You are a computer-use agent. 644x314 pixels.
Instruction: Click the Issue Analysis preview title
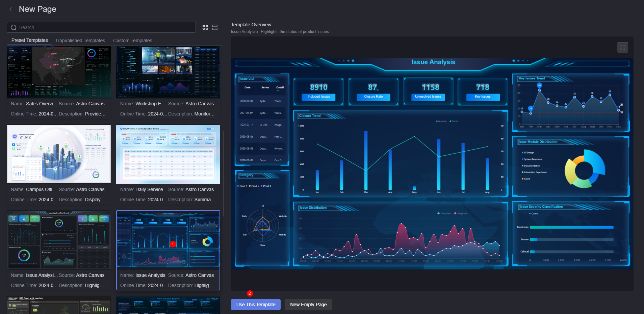[x=433, y=62]
